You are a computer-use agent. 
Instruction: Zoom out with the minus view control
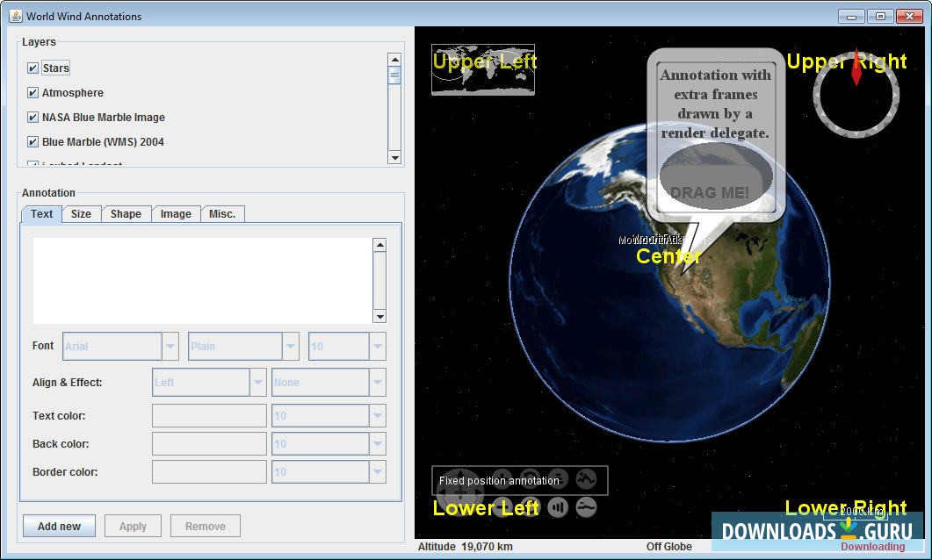coord(502,506)
